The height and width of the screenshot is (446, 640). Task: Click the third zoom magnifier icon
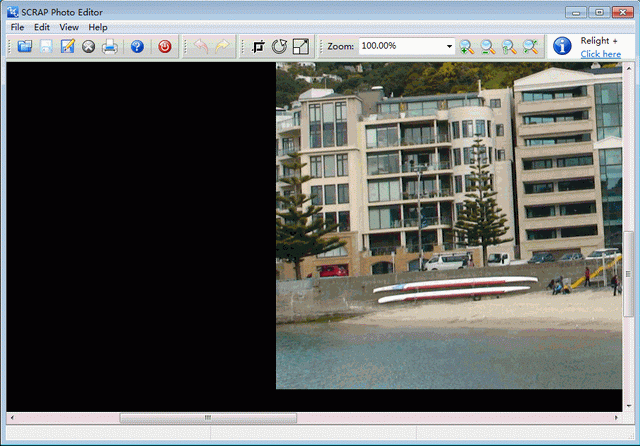(509, 47)
